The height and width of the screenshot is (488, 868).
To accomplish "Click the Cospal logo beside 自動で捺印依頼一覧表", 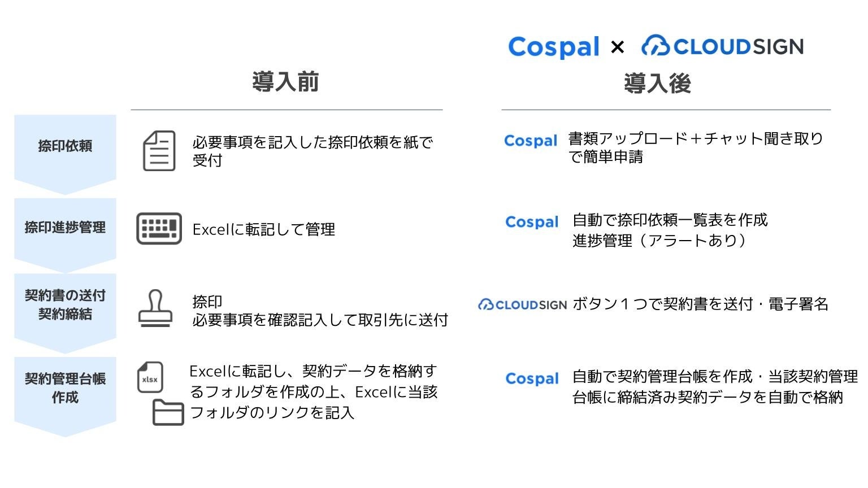I will pos(532,222).
